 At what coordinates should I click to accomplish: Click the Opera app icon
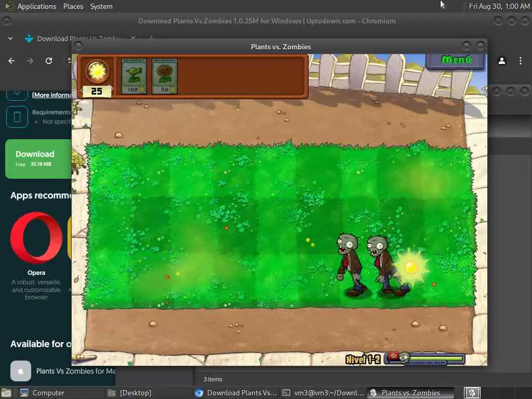coord(36,238)
